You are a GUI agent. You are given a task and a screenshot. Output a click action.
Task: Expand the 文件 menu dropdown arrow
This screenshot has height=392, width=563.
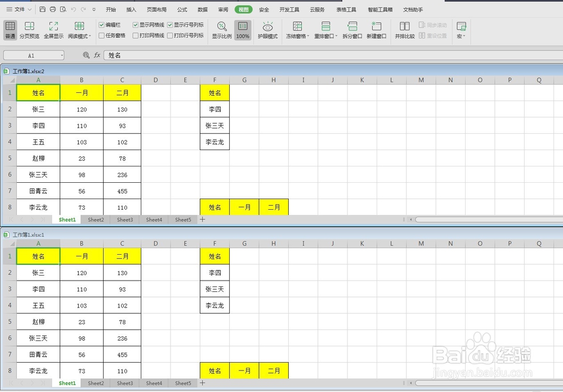pos(30,10)
